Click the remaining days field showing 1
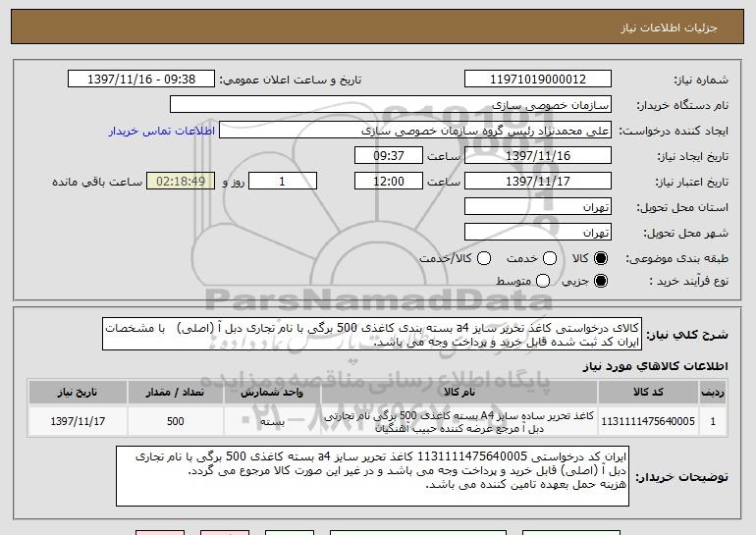 [x=283, y=182]
